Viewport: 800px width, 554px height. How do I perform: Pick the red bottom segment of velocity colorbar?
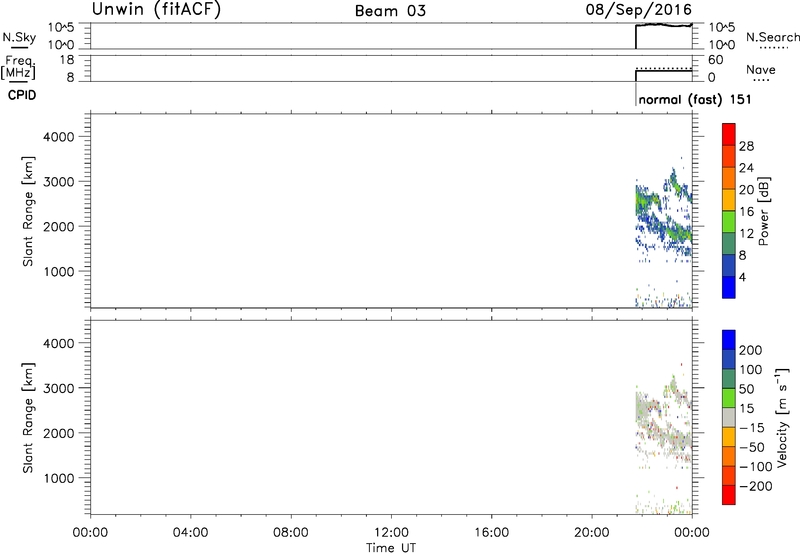tap(729, 495)
